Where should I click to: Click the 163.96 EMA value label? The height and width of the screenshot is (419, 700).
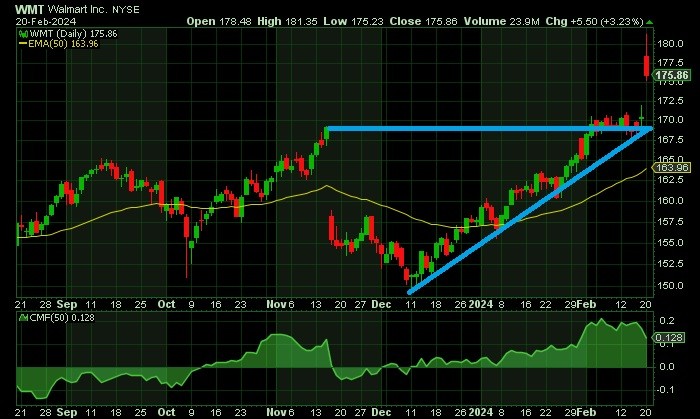coord(672,167)
